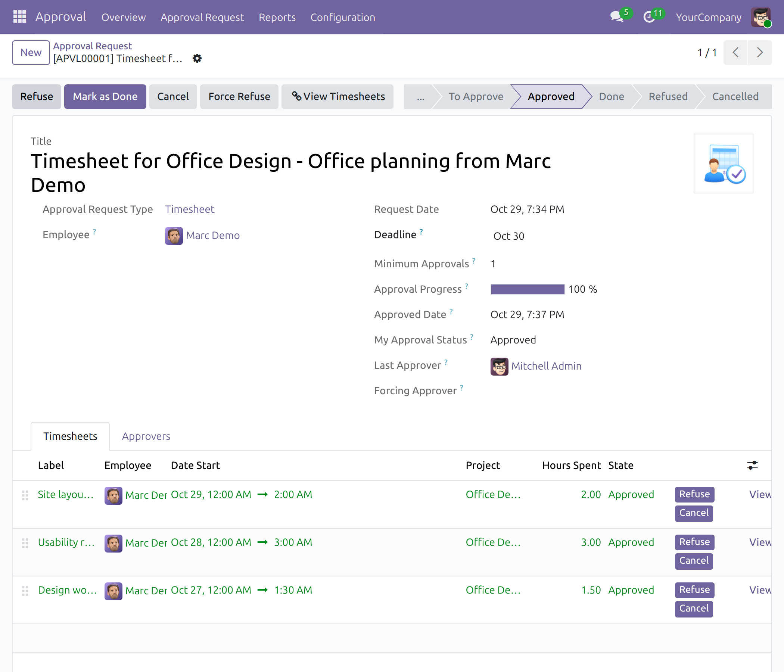Switch to the Approvers tab
The width and height of the screenshot is (784, 672).
pos(146,436)
